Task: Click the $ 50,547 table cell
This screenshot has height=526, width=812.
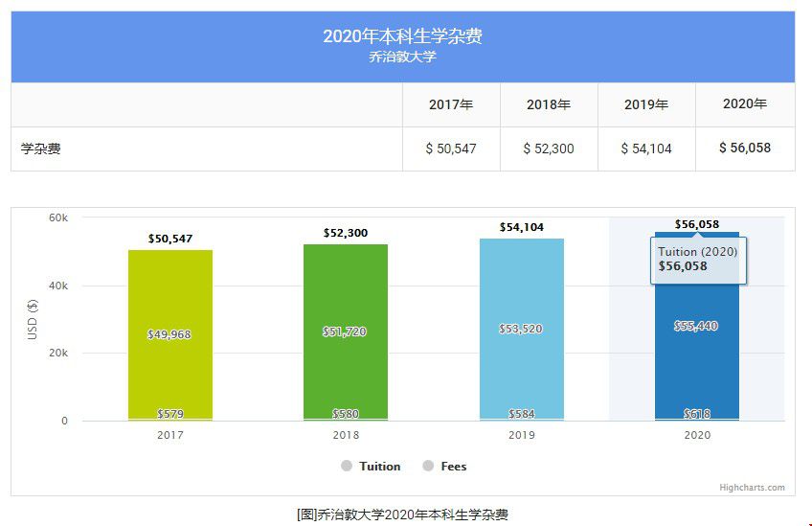Action: (451, 149)
